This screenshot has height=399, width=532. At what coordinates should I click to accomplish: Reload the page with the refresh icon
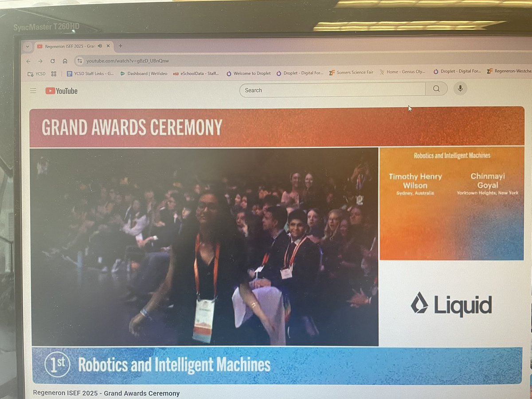coord(53,61)
